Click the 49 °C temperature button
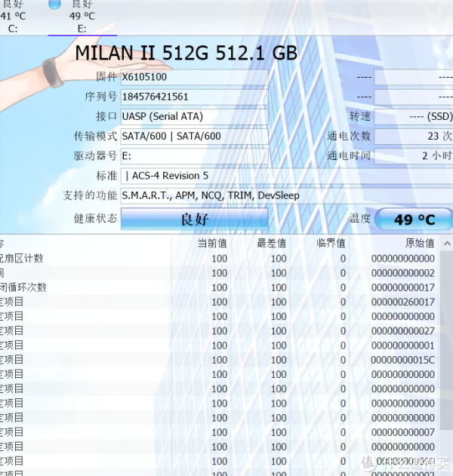Screen dimensions: 453x476 click(414, 219)
